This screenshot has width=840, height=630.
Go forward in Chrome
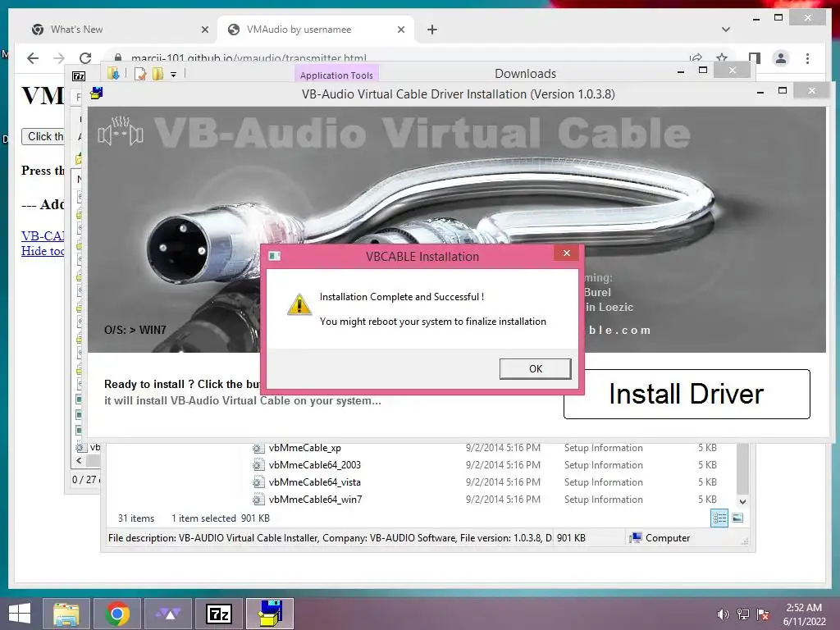tap(59, 58)
